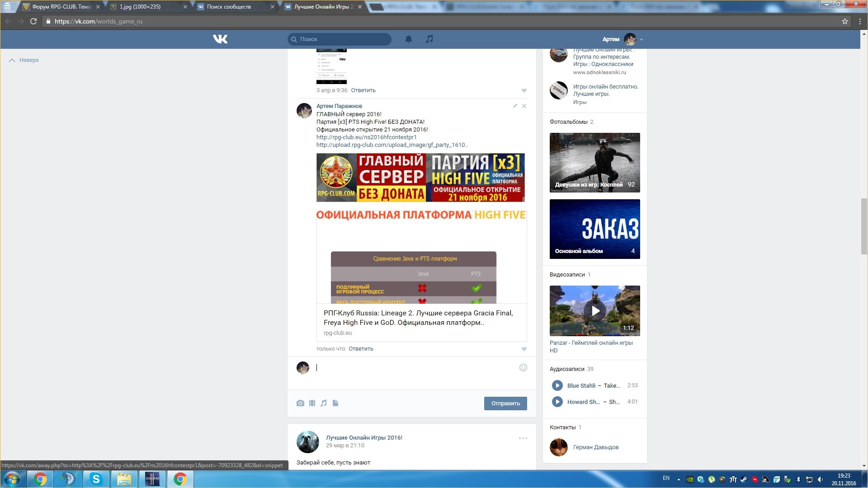Open Основной альбом photo album
Image resolution: width=868 pixels, height=488 pixels.
click(x=595, y=229)
